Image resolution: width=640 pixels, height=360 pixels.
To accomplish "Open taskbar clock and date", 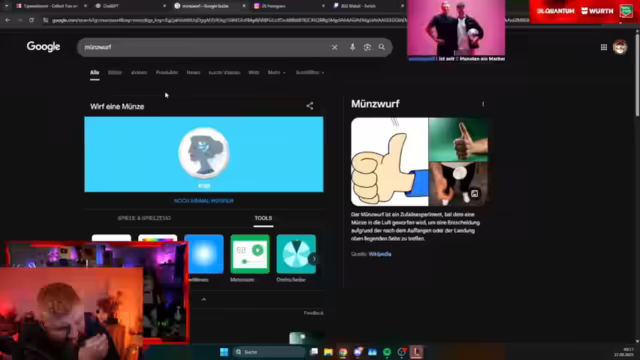I will [624, 352].
